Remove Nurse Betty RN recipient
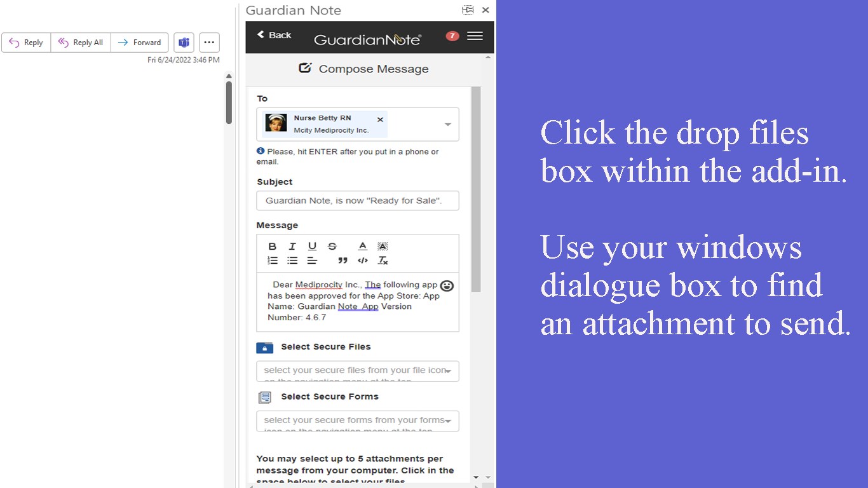This screenshot has width=868, height=488. tap(380, 119)
